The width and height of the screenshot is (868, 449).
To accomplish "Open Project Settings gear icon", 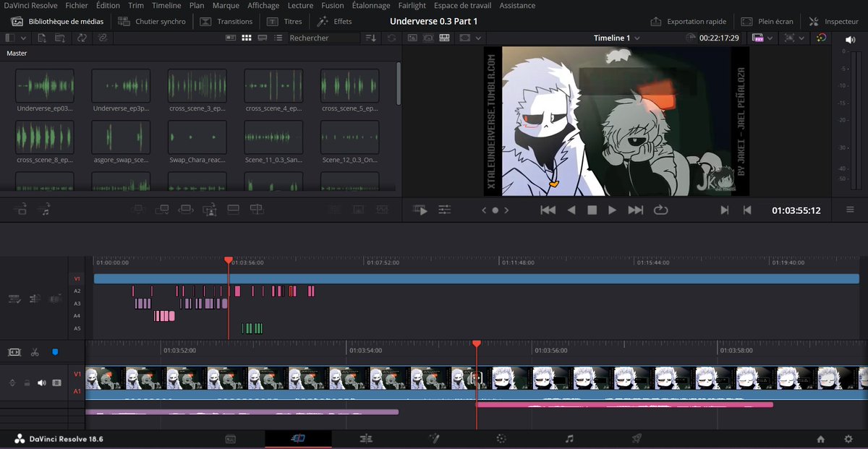I will (848, 439).
